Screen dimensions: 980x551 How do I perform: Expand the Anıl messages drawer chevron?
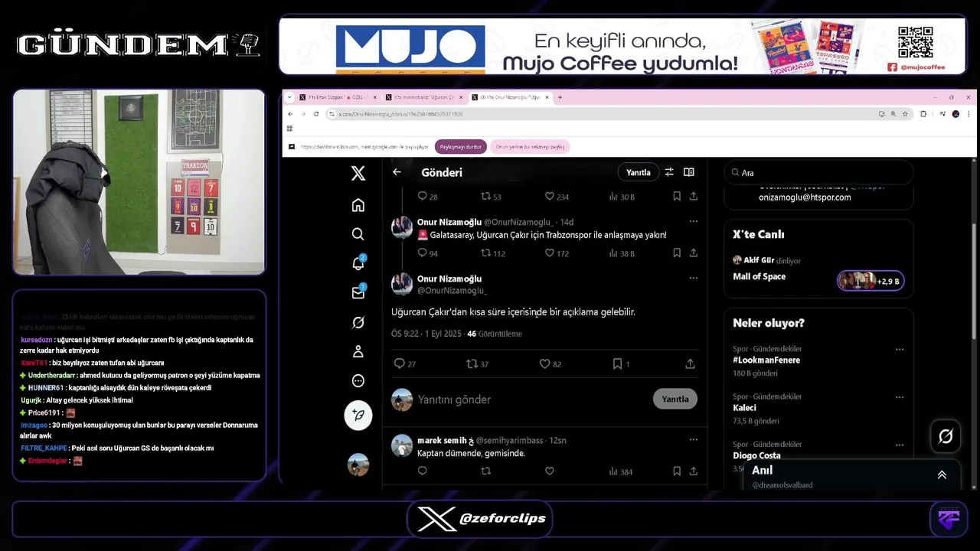tap(942, 474)
